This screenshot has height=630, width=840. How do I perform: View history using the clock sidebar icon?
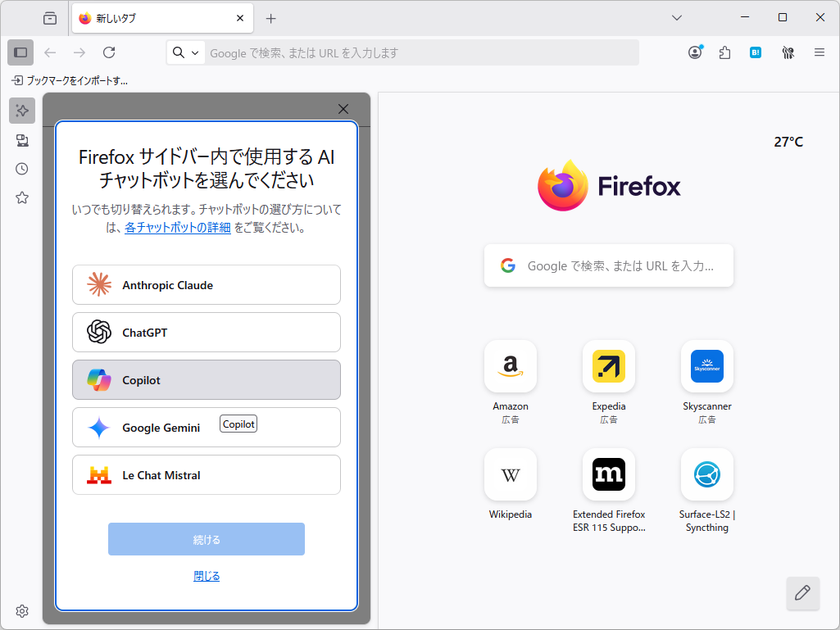click(x=21, y=169)
